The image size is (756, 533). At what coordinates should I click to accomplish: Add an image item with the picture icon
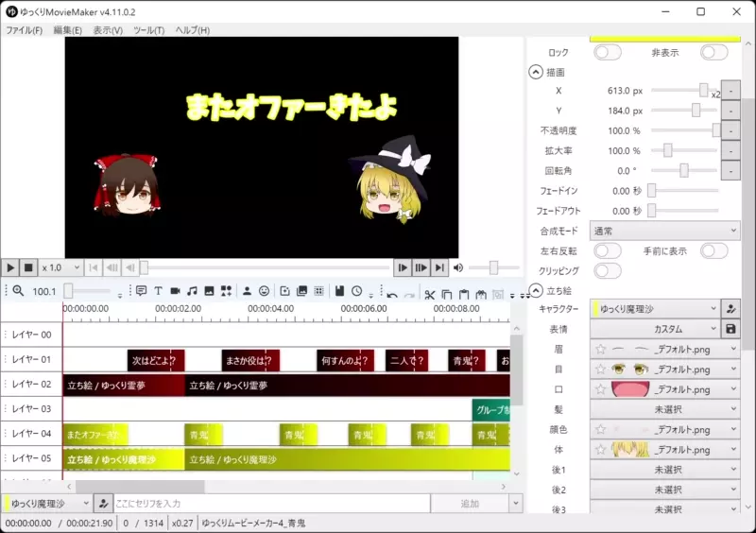209,291
